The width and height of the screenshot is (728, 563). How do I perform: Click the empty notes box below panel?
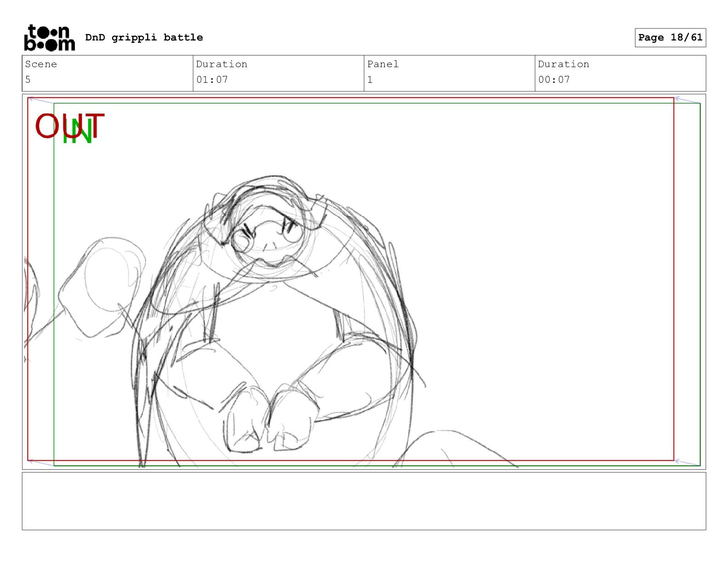(364, 501)
